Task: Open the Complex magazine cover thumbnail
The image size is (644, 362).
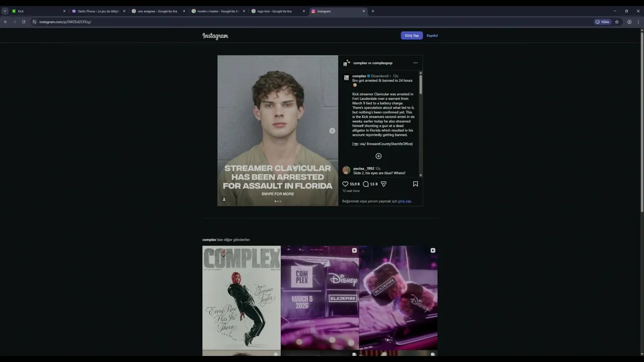Action: 242,298
